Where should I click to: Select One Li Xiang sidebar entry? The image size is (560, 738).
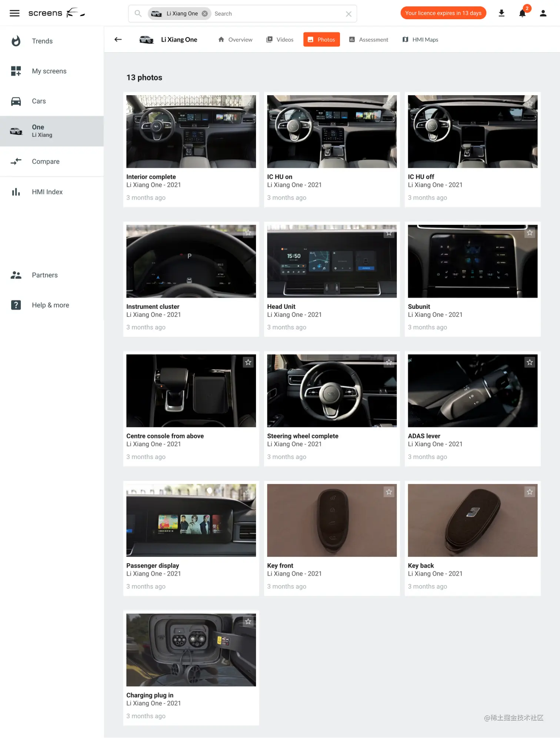52,131
